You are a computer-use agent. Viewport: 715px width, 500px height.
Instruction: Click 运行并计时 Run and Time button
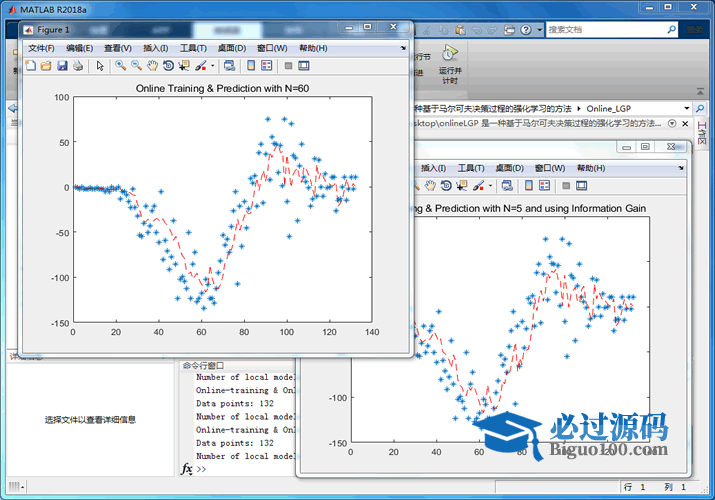pos(450,65)
